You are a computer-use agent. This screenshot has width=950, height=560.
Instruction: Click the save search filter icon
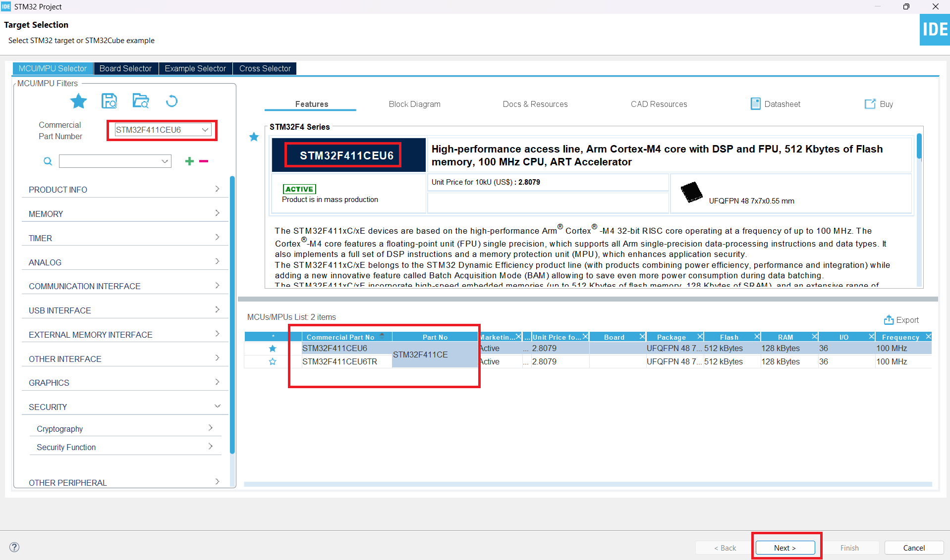coord(109,101)
